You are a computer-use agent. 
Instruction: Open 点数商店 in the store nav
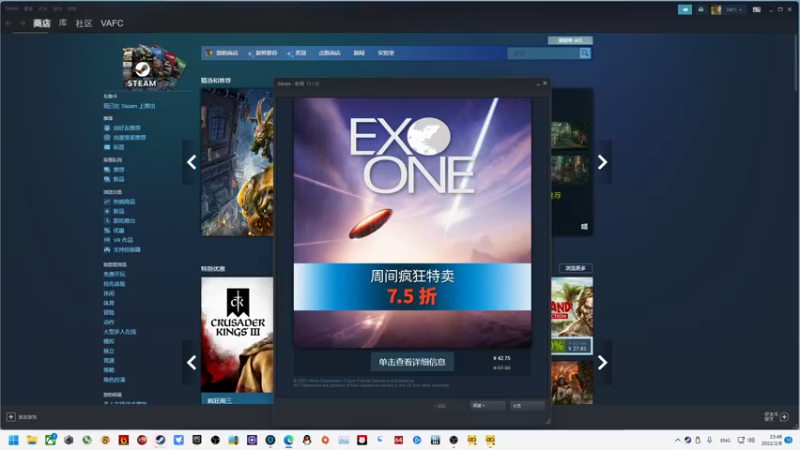point(330,53)
